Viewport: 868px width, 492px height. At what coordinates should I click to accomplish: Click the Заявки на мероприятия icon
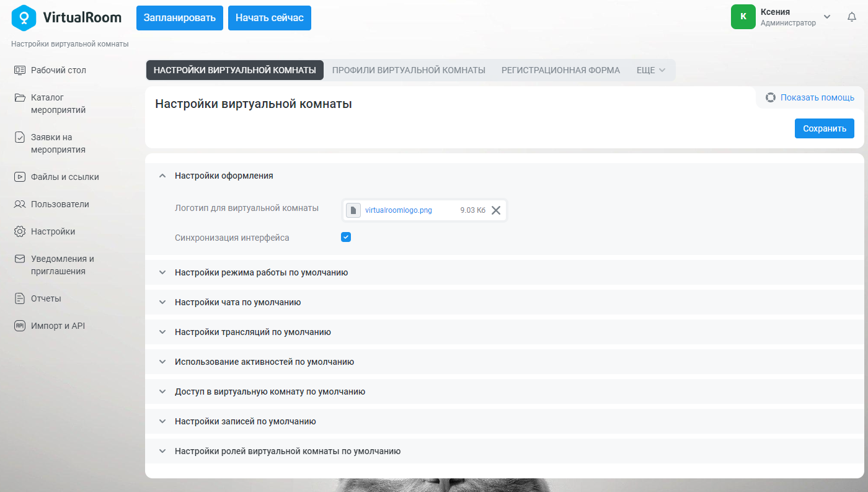[x=20, y=137]
